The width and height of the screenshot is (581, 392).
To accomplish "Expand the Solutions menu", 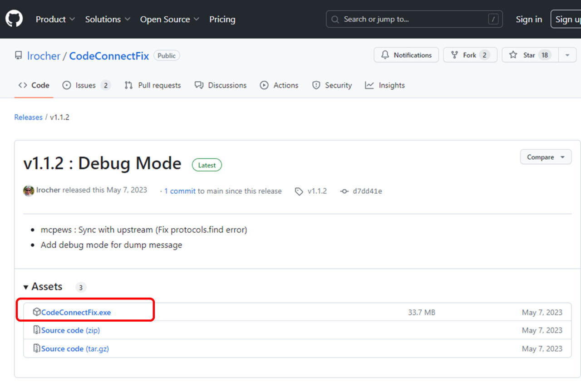I will click(108, 19).
